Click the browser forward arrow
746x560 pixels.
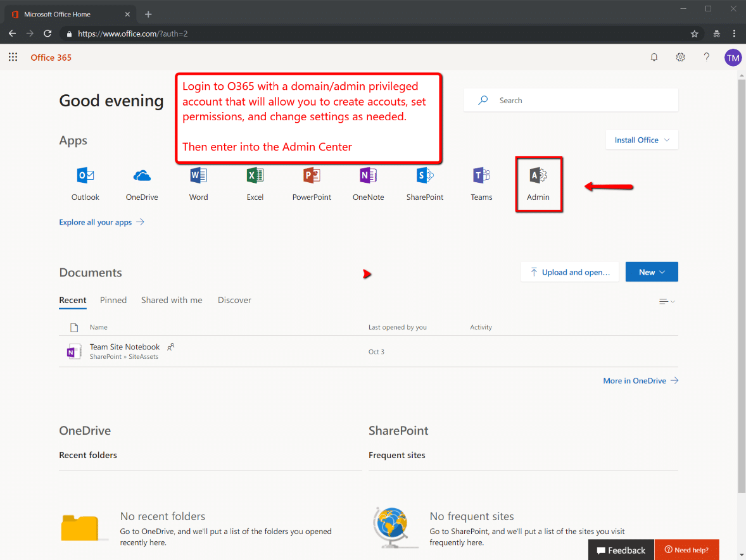[30, 34]
